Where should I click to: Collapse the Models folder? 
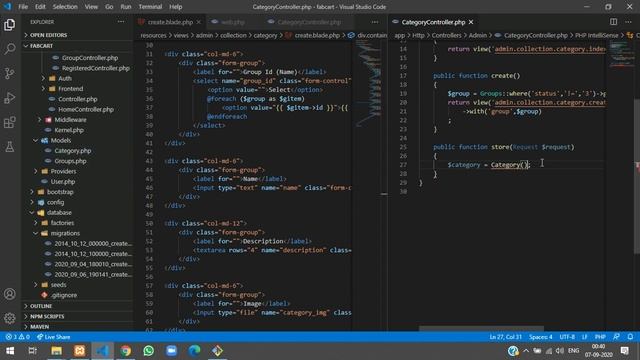coord(61,140)
